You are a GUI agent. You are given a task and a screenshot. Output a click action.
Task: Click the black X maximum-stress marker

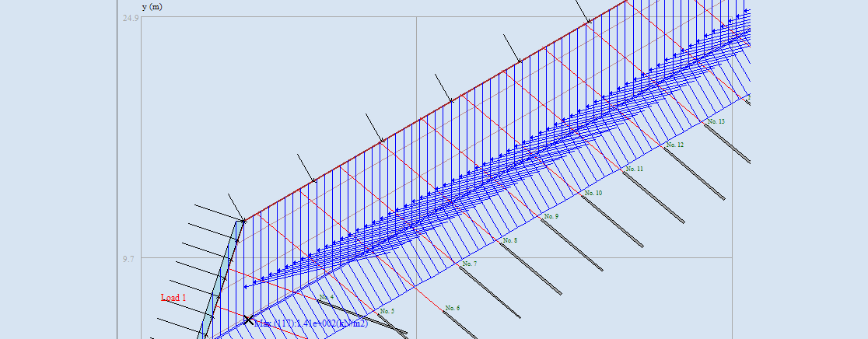pos(249,319)
